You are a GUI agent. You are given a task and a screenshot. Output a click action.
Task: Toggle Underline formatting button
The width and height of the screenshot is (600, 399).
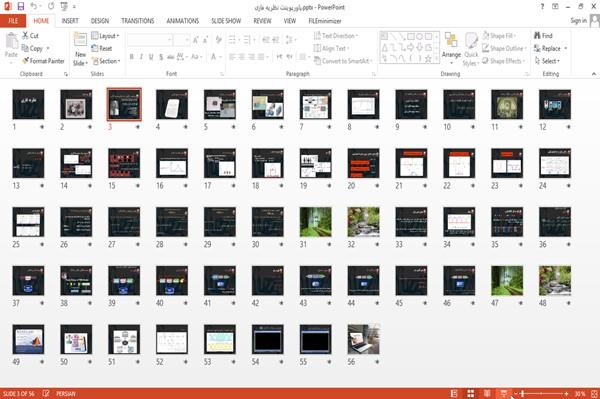click(x=151, y=57)
